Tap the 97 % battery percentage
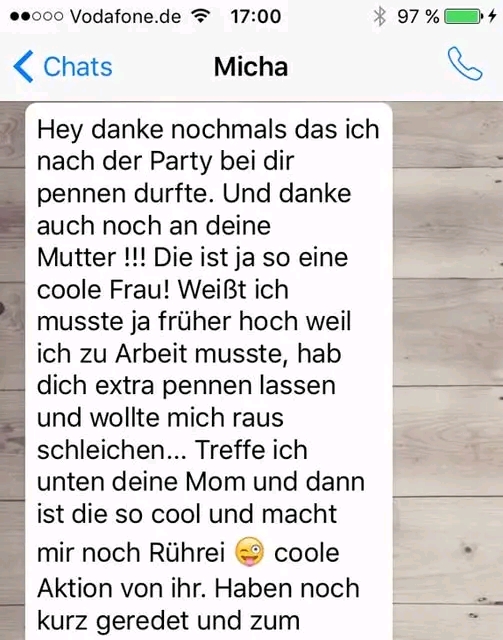Screen dimensions: 503x640 [418, 17]
